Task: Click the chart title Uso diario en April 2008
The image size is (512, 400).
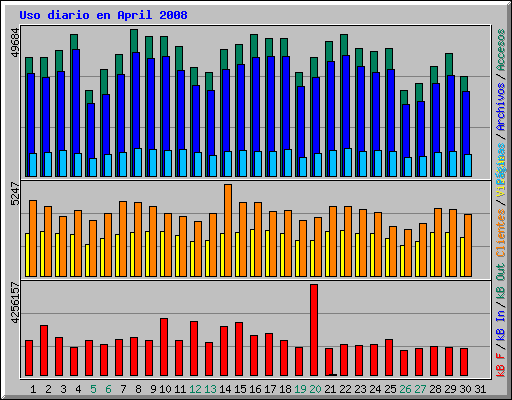Action: click(103, 15)
